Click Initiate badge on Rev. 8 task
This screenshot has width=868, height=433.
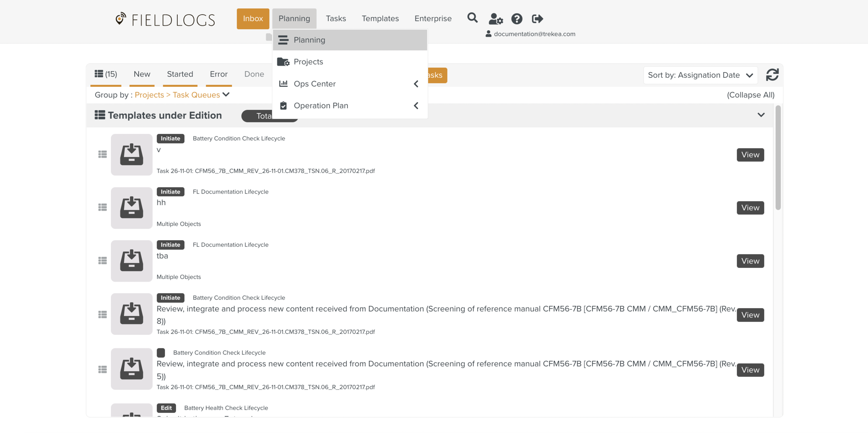pos(170,298)
